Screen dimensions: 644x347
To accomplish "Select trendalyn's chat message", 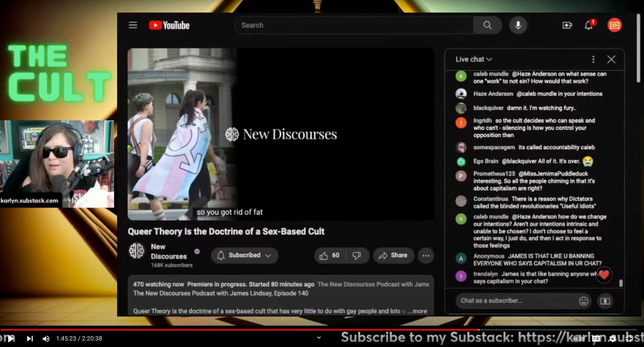I will 536,278.
